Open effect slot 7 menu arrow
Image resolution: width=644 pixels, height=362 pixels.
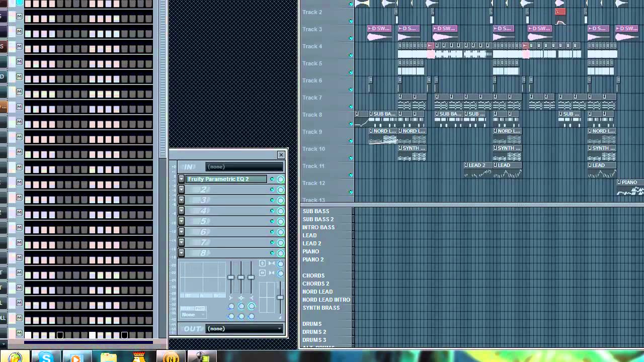click(182, 242)
